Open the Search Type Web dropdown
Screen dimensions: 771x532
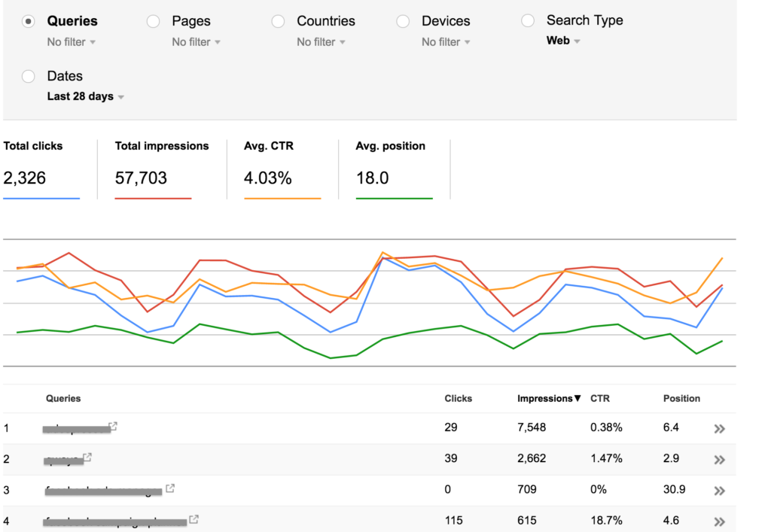point(563,41)
